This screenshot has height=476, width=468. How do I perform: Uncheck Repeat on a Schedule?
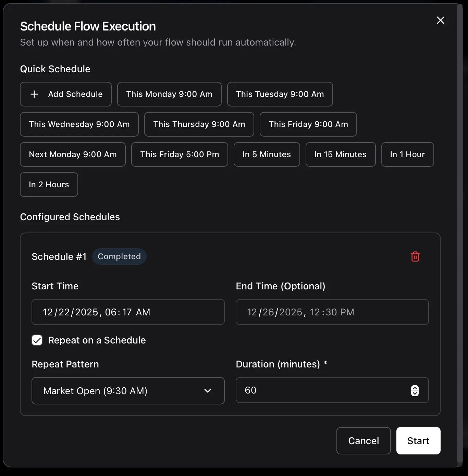coord(37,340)
